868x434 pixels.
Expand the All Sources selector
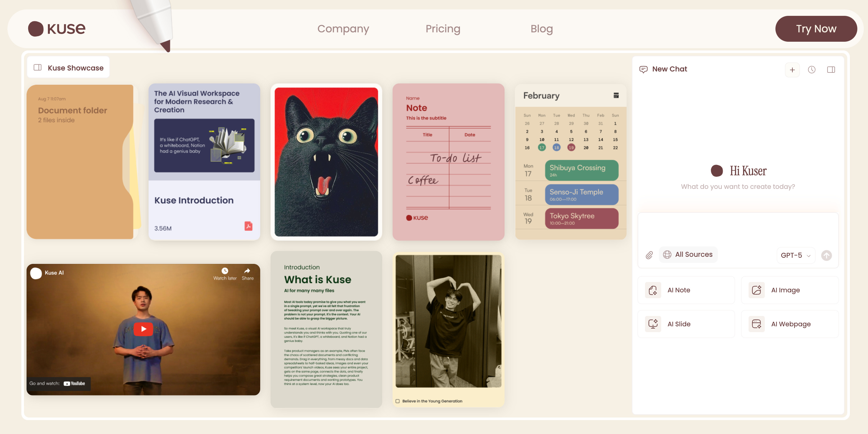(x=688, y=255)
